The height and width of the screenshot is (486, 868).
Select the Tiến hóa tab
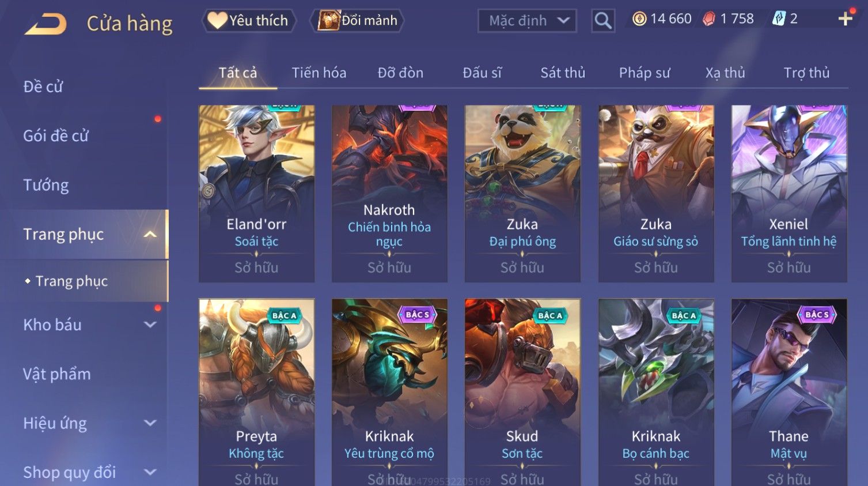(319, 73)
